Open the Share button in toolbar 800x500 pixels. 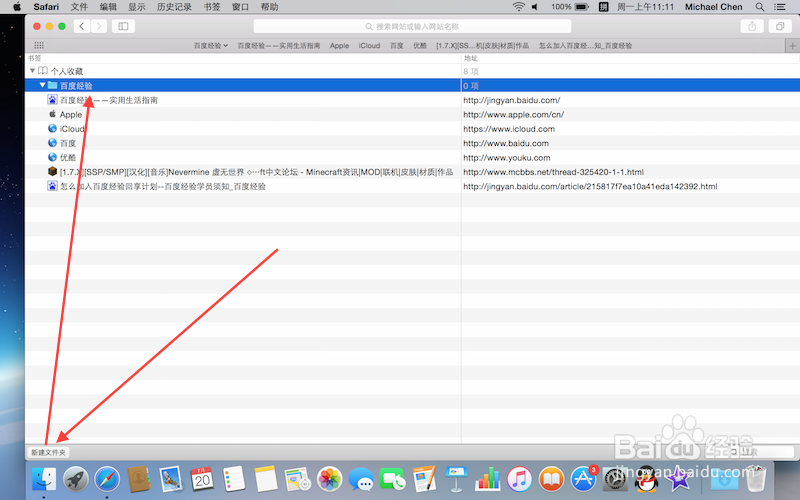(x=752, y=26)
